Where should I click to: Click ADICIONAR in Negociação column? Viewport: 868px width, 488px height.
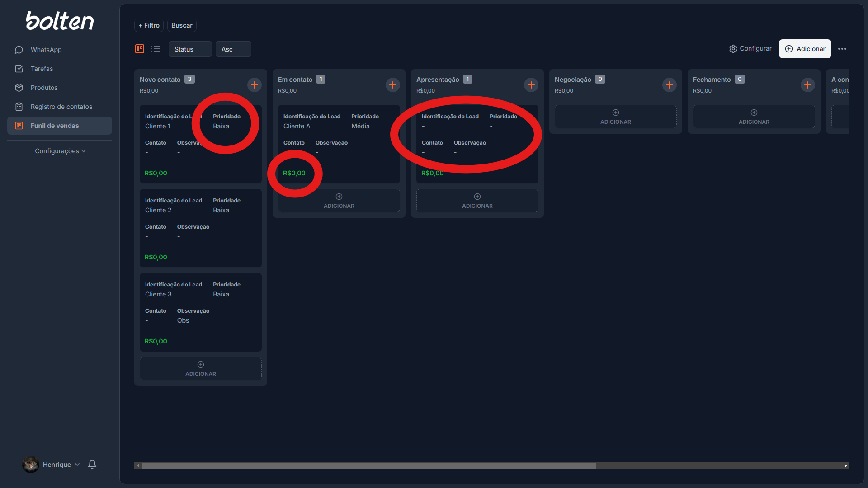pyautogui.click(x=615, y=117)
